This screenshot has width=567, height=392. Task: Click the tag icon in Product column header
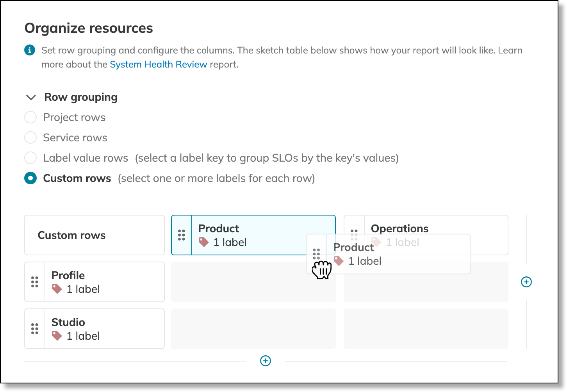(204, 242)
